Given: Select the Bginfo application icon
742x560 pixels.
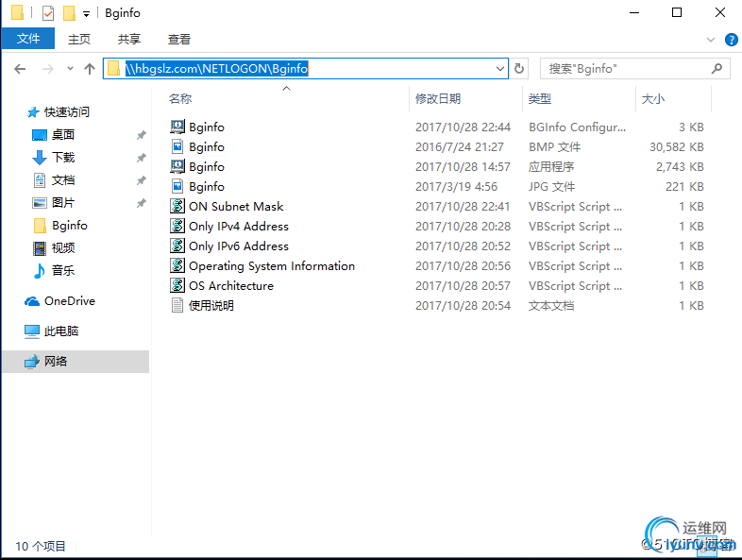Looking at the screenshot, I should (177, 166).
